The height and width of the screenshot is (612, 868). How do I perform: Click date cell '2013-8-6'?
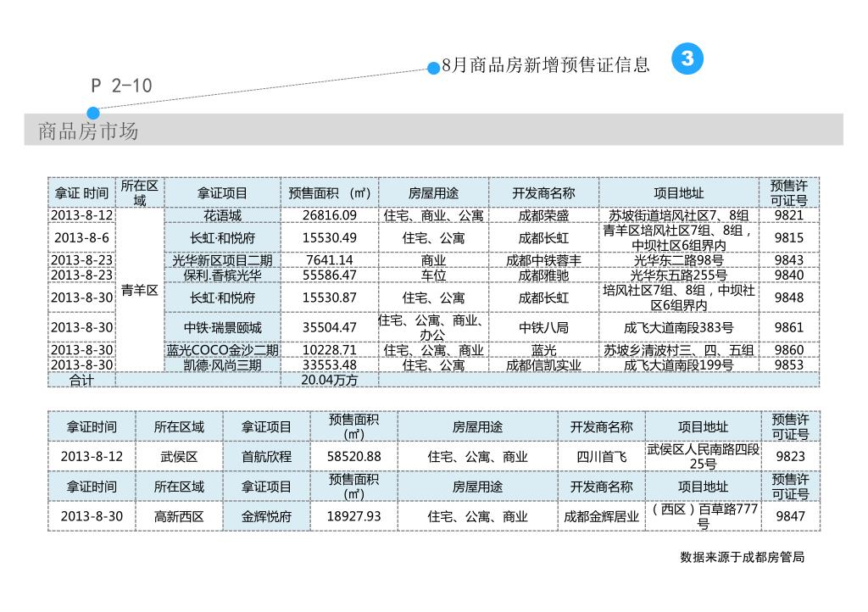81,238
